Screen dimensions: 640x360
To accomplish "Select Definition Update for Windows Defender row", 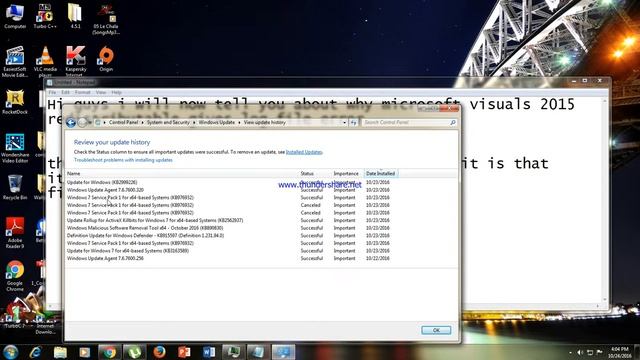I will [229, 236].
